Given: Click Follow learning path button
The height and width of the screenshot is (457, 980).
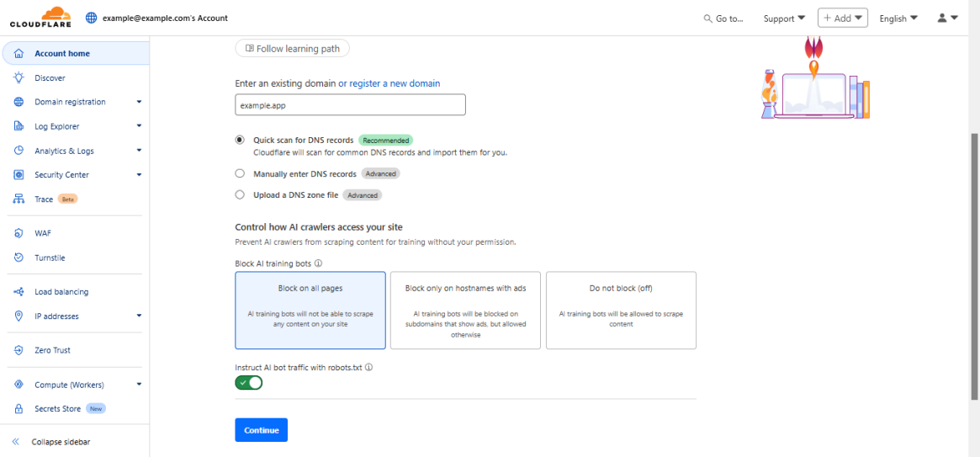Looking at the screenshot, I should (x=292, y=48).
